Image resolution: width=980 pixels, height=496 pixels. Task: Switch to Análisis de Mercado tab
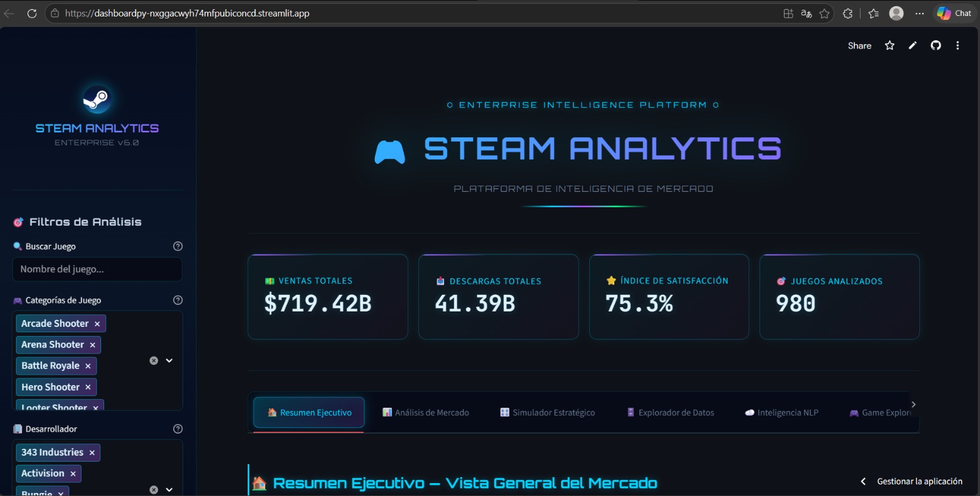click(426, 413)
